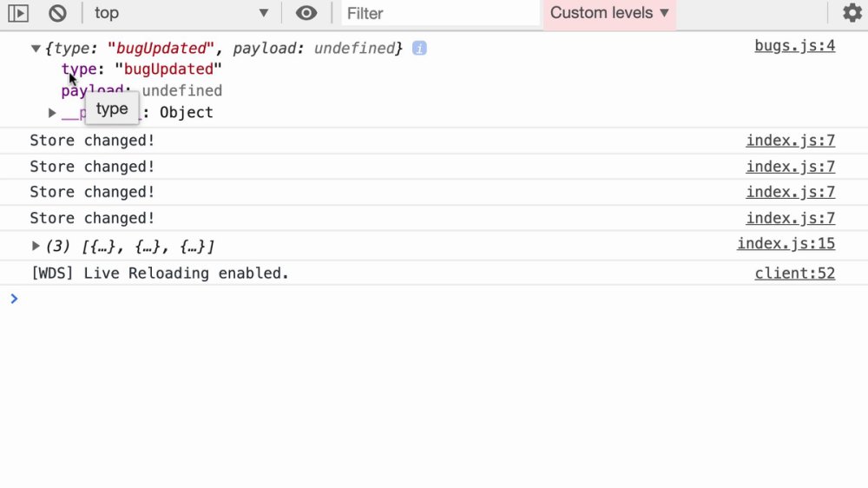The width and height of the screenshot is (868, 488).
Task: Open the top context dropdown
Action: point(181,13)
